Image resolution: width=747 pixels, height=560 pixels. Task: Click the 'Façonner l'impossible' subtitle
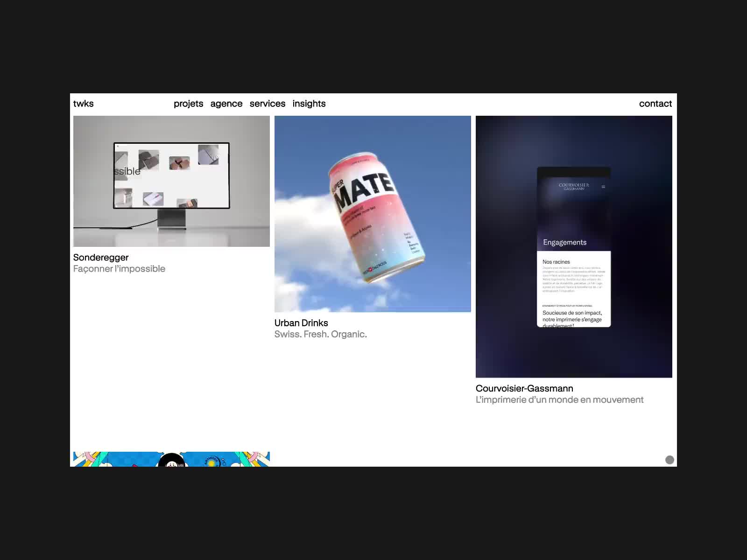click(119, 269)
